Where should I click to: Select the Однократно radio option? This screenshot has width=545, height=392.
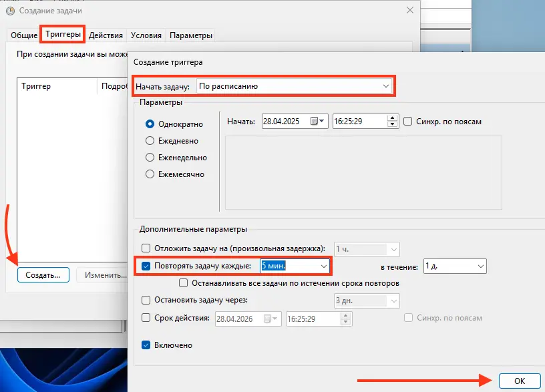tap(150, 124)
